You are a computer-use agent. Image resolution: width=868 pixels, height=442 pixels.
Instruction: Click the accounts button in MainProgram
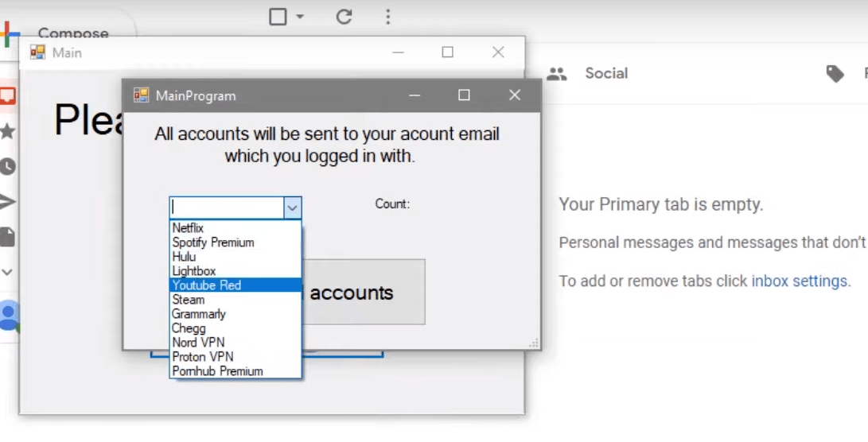[x=363, y=292]
